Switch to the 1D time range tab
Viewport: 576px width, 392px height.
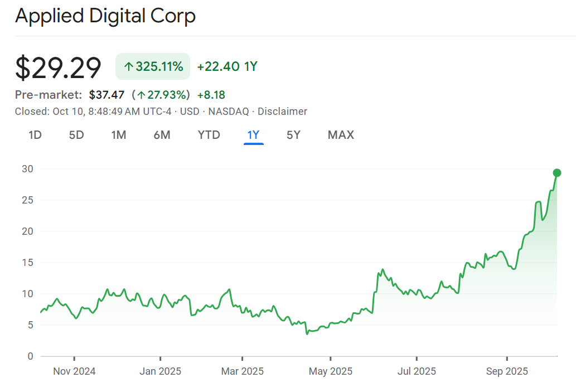click(35, 135)
